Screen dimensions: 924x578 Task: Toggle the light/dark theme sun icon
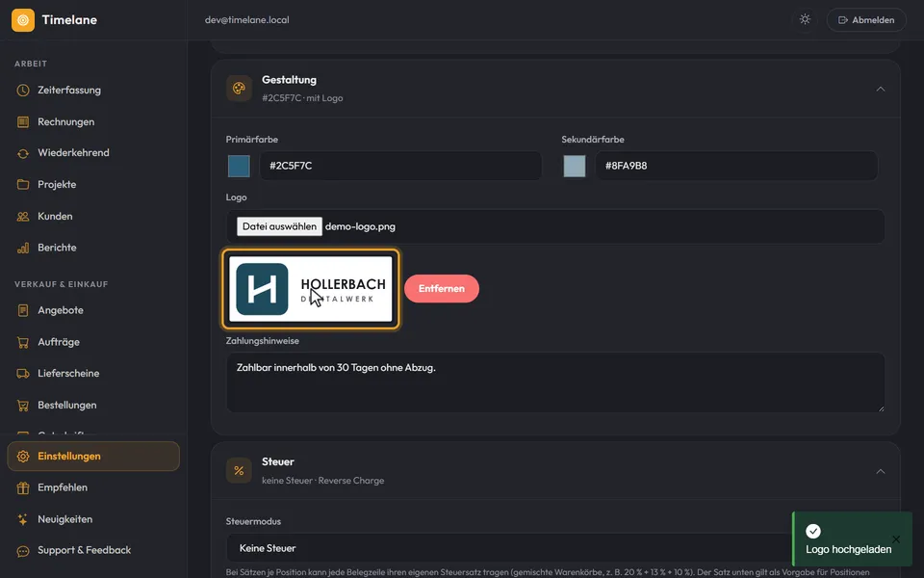[x=805, y=19]
